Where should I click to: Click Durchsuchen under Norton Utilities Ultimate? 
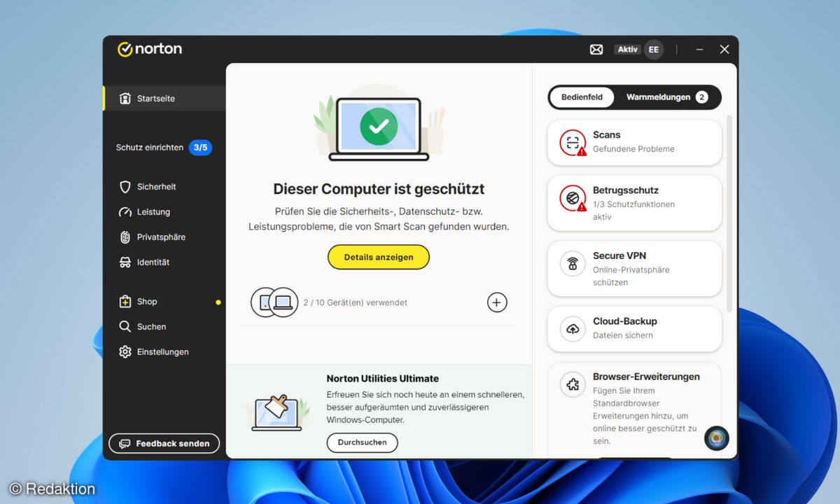point(362,442)
